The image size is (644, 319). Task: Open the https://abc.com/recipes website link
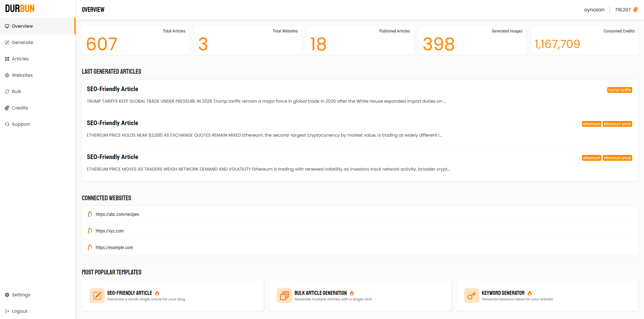point(117,214)
